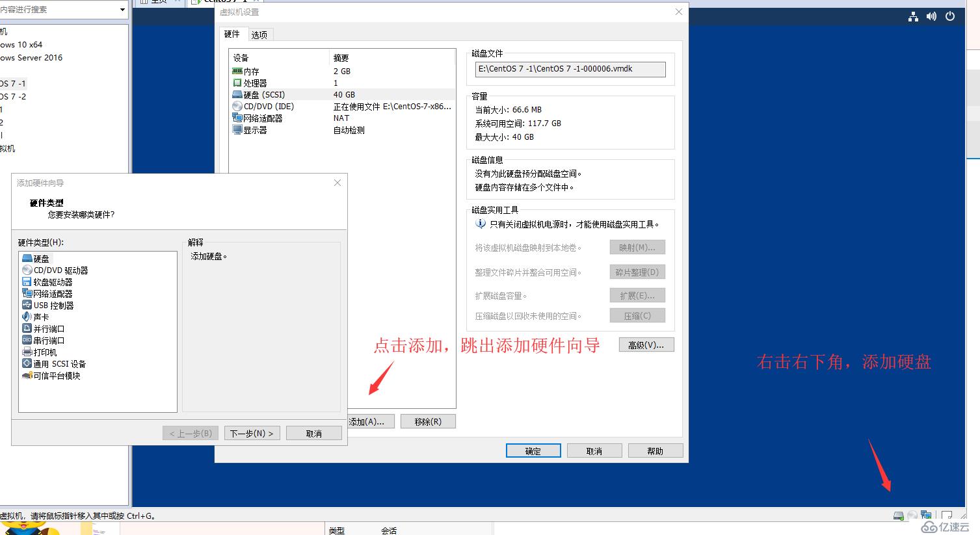Select CD/DVD 驱动器 in the wizard list
980x535 pixels.
[x=55, y=270]
